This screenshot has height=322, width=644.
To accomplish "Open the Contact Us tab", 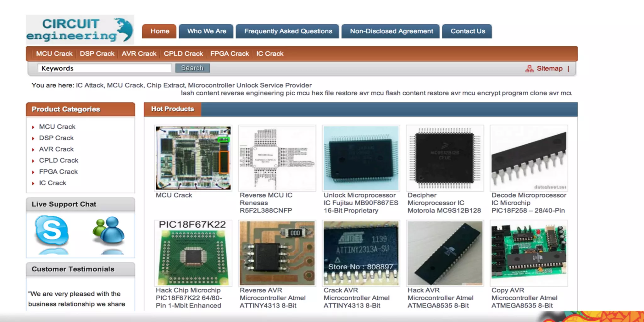I will pos(467,31).
